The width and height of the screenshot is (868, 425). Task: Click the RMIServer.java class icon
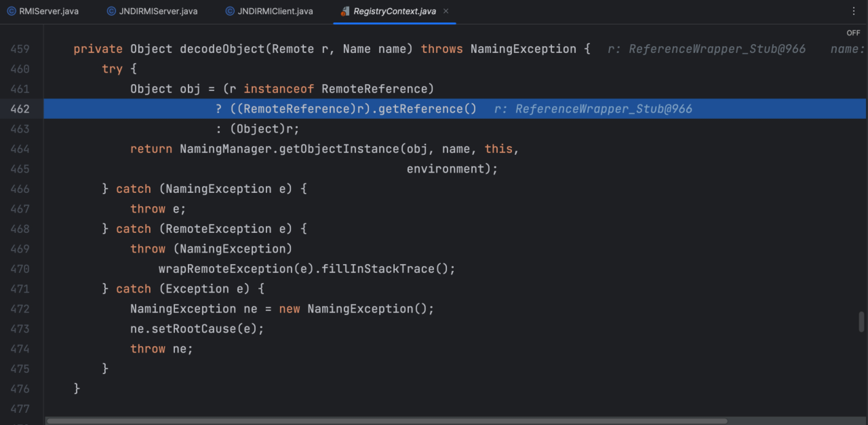(x=12, y=11)
